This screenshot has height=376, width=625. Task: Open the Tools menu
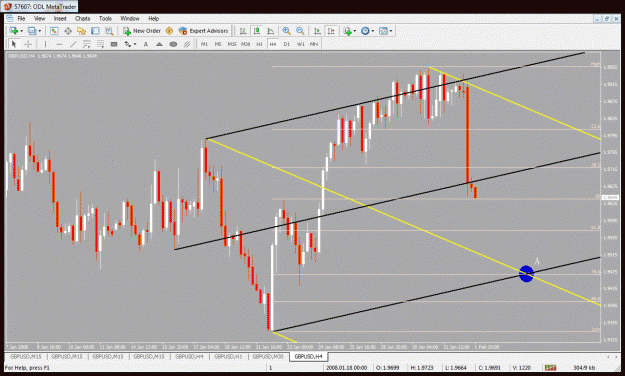coord(105,18)
